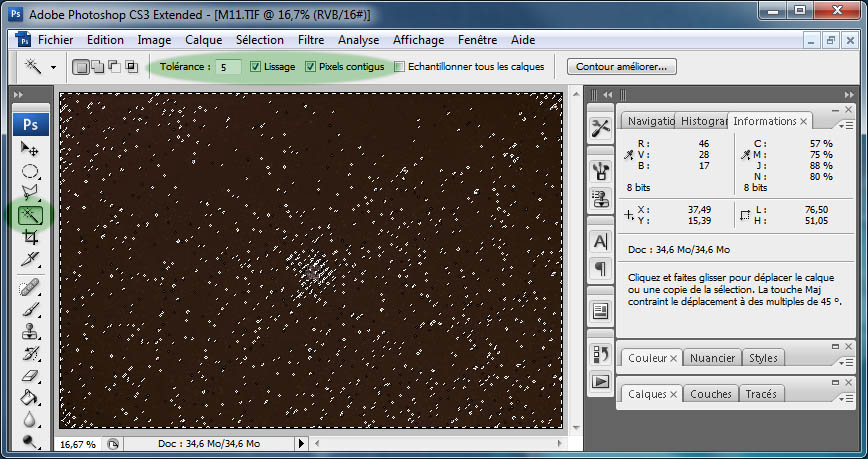This screenshot has height=459, width=868.
Task: Close the Couleur tab
Action: click(673, 359)
